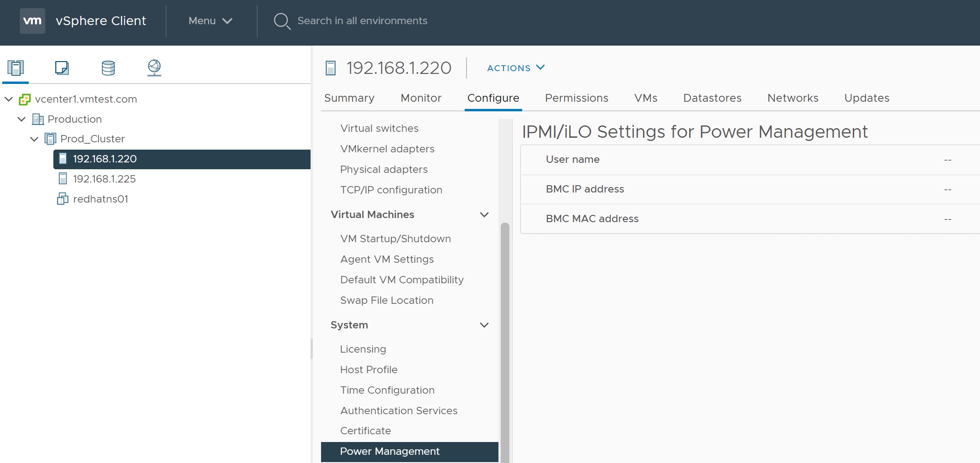
Task: Open the Hosts and Clusters inventory view
Action: (16, 68)
